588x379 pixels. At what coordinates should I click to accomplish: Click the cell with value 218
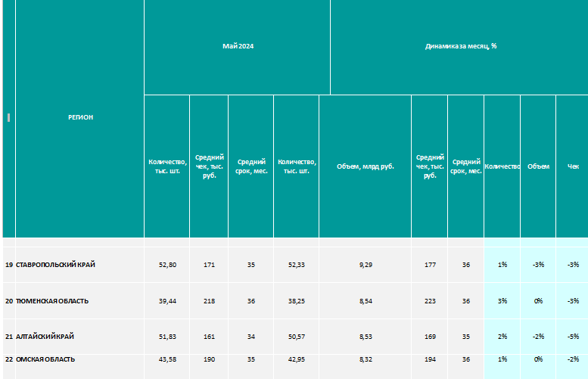(209, 301)
